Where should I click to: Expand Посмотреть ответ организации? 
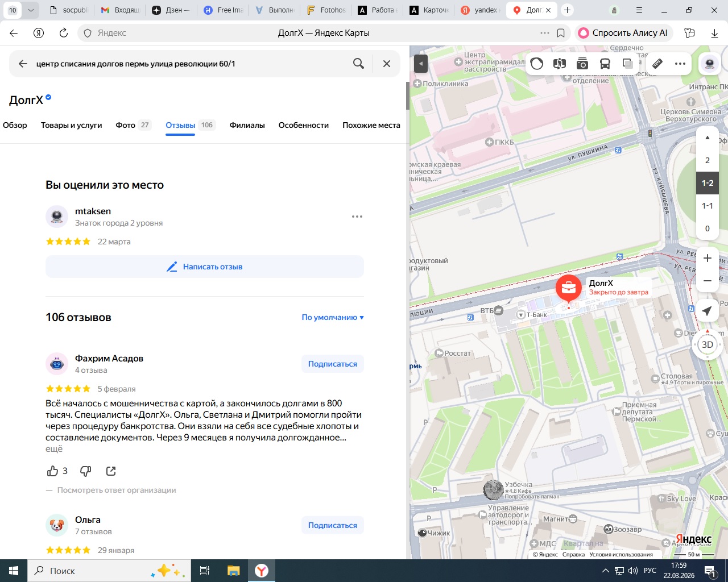pos(117,490)
